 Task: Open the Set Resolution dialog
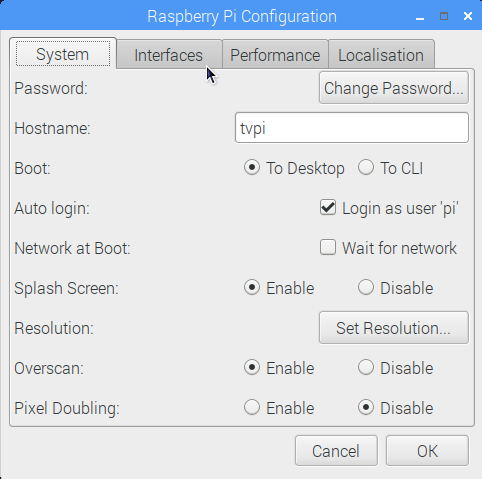point(394,328)
